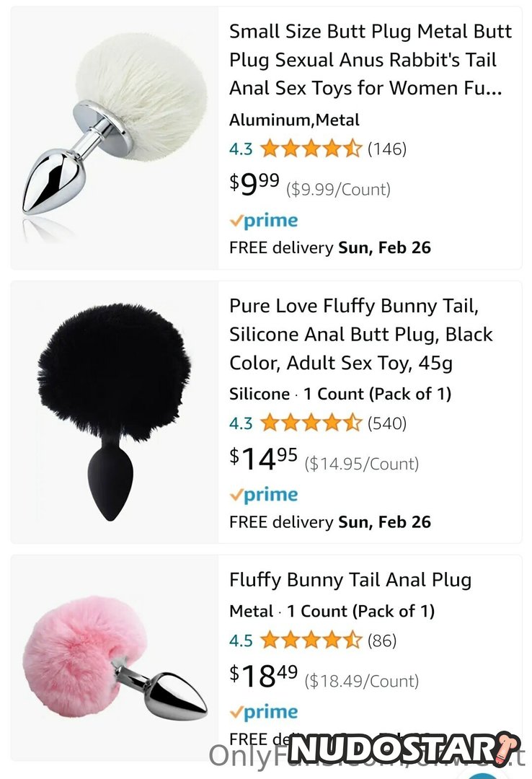
Task: Open the (146) review count
Action: pyautogui.click(x=387, y=149)
